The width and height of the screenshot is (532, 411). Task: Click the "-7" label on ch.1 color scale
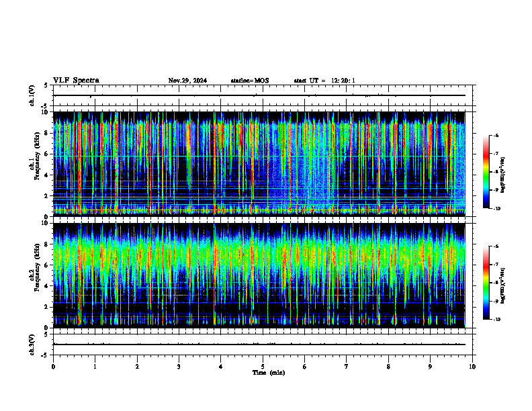coord(496,154)
